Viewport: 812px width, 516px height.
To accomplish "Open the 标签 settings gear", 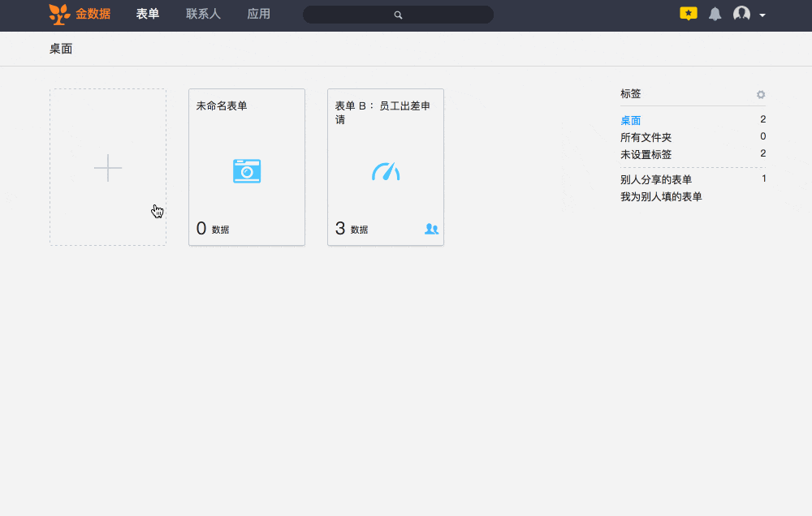I will [x=761, y=94].
